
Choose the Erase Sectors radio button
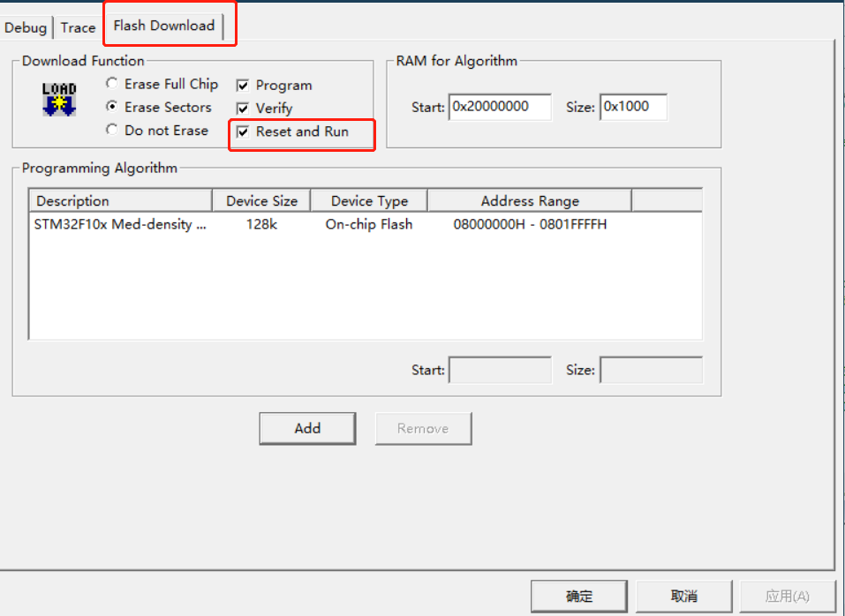click(x=111, y=107)
